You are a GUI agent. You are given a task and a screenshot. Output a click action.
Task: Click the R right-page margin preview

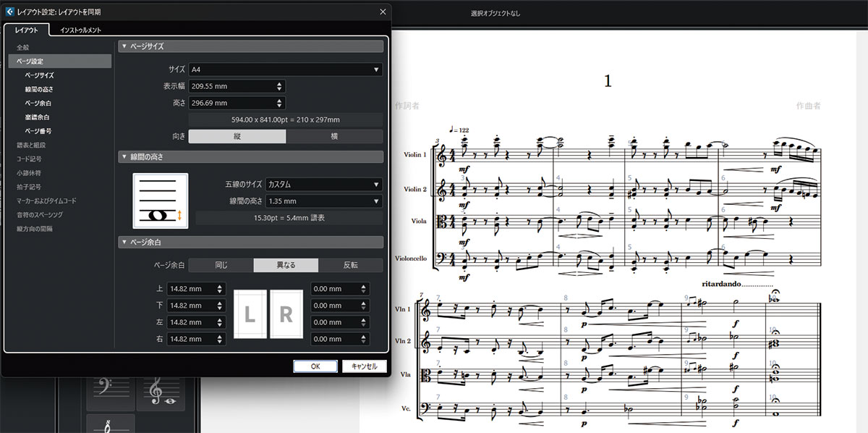pyautogui.click(x=286, y=314)
